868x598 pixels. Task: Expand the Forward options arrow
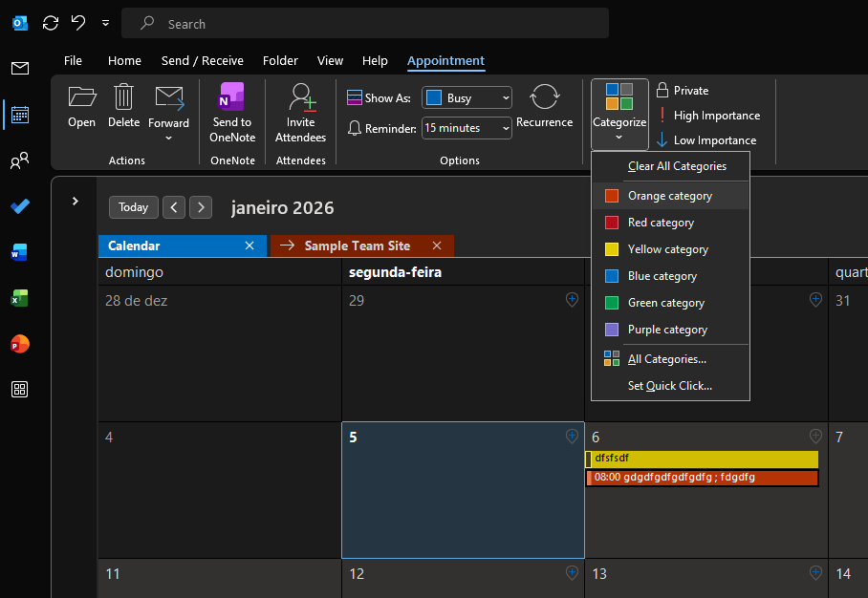pyautogui.click(x=169, y=138)
